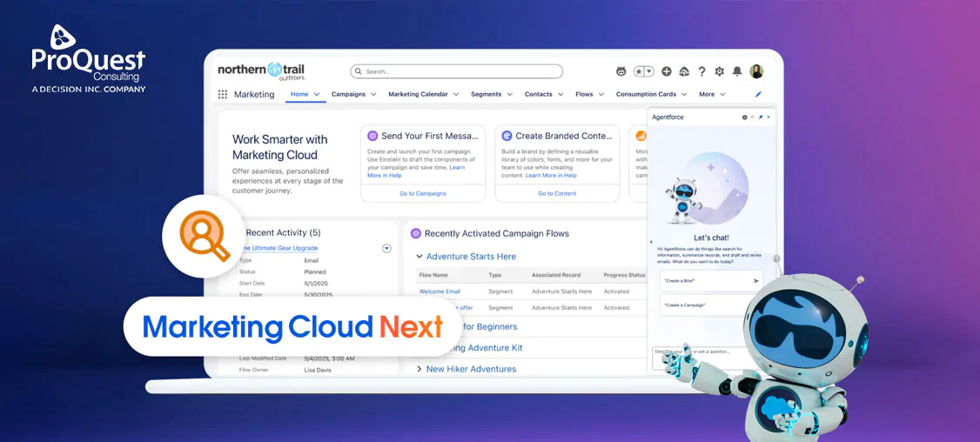The width and height of the screenshot is (980, 442).
Task: Expand the Consumption Cards tab chevron
Action: pos(684,94)
